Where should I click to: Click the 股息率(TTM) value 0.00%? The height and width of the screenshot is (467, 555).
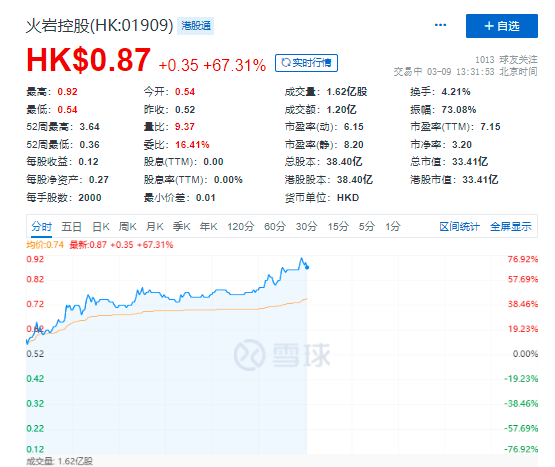tap(228, 180)
